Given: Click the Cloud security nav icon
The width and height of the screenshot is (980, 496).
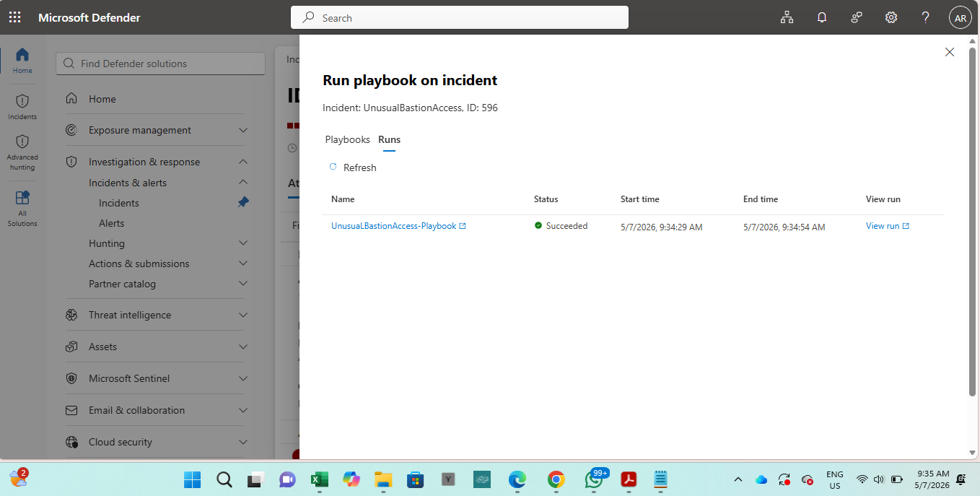Looking at the screenshot, I should click(x=71, y=442).
